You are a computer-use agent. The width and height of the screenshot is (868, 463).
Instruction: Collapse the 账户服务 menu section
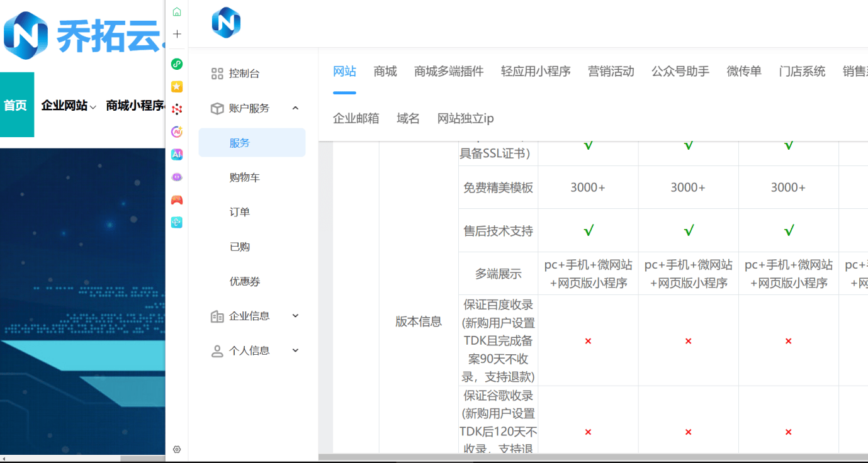[295, 108]
